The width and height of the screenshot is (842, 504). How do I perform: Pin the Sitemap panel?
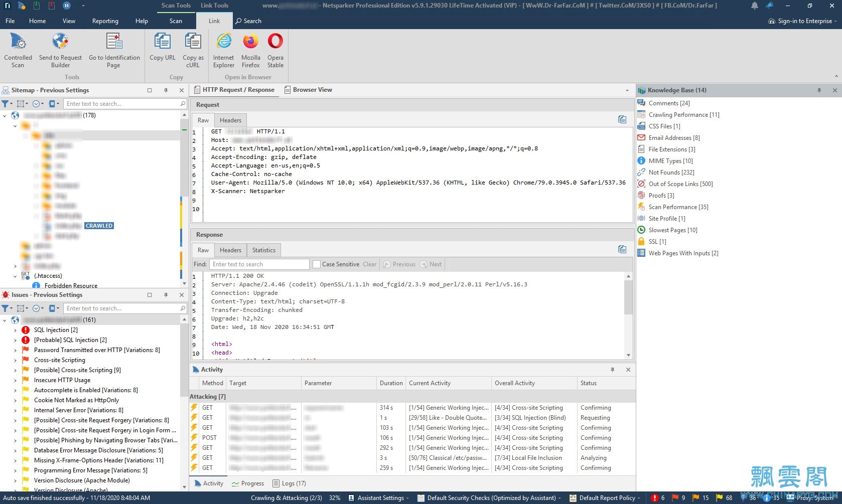click(166, 90)
